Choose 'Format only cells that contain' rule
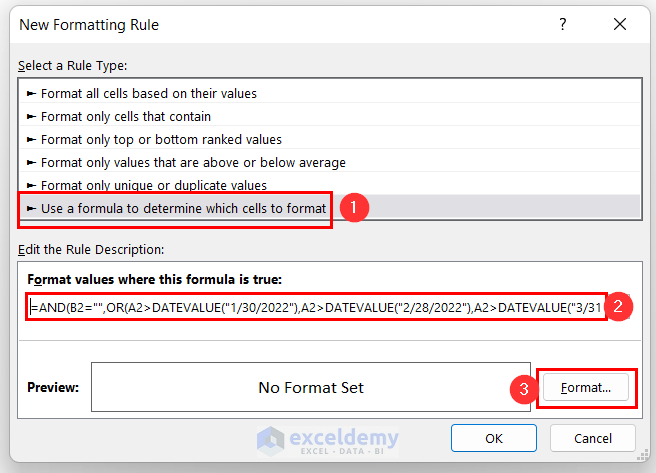The height and width of the screenshot is (473, 656). pyautogui.click(x=125, y=116)
